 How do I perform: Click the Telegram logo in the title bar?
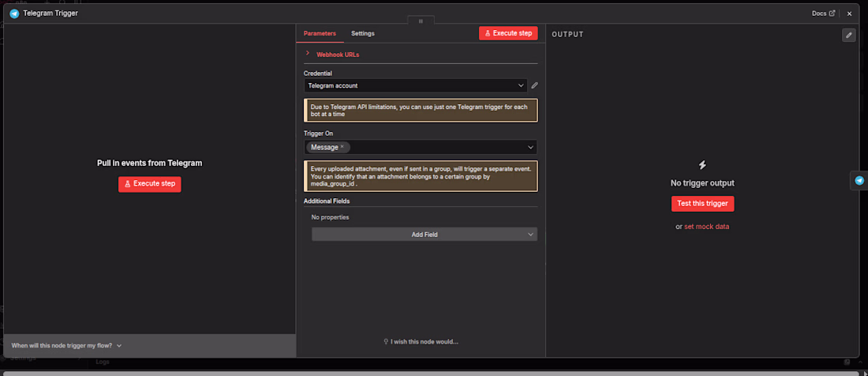pyautogui.click(x=14, y=13)
